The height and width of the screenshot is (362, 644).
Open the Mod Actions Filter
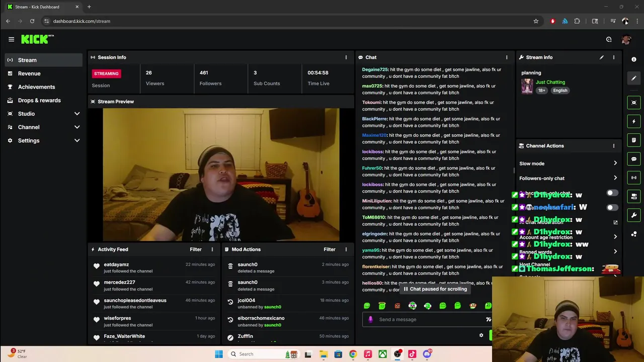pos(330,249)
